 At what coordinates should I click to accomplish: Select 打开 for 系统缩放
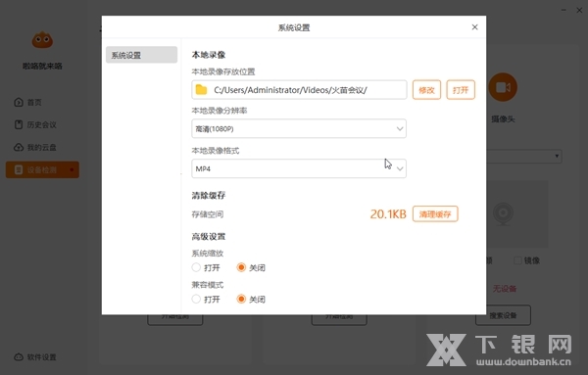pos(196,267)
